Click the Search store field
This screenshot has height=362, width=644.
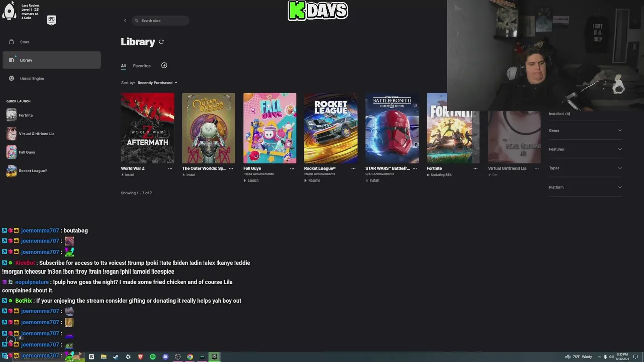point(161,21)
